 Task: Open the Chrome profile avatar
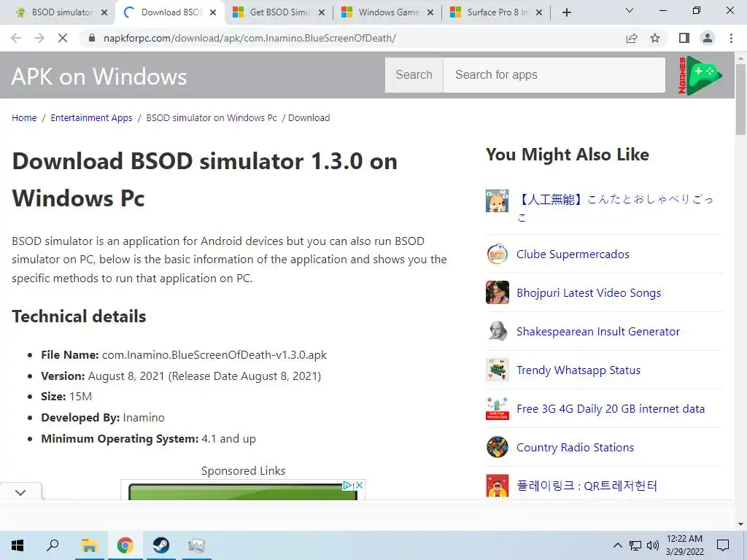pyautogui.click(x=708, y=38)
